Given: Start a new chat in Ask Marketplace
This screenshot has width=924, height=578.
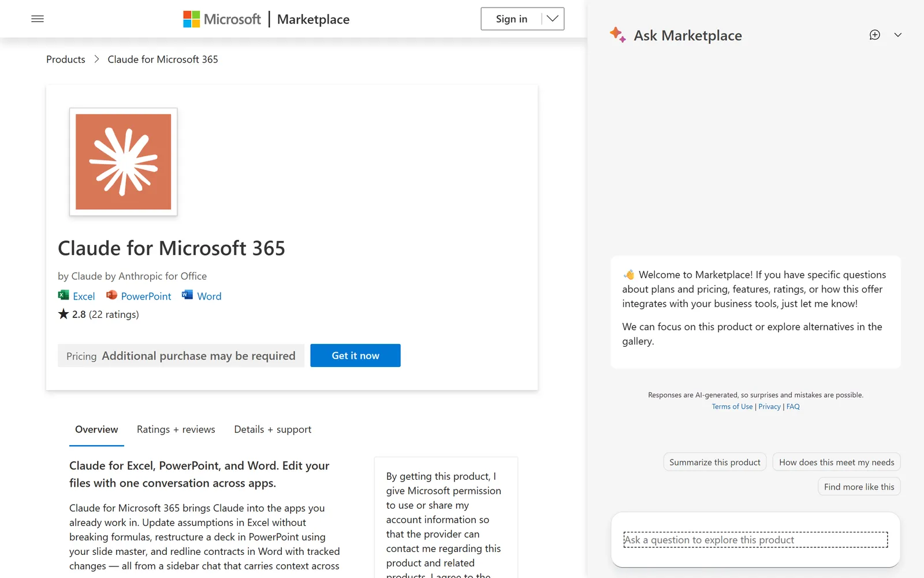Looking at the screenshot, I should (875, 35).
